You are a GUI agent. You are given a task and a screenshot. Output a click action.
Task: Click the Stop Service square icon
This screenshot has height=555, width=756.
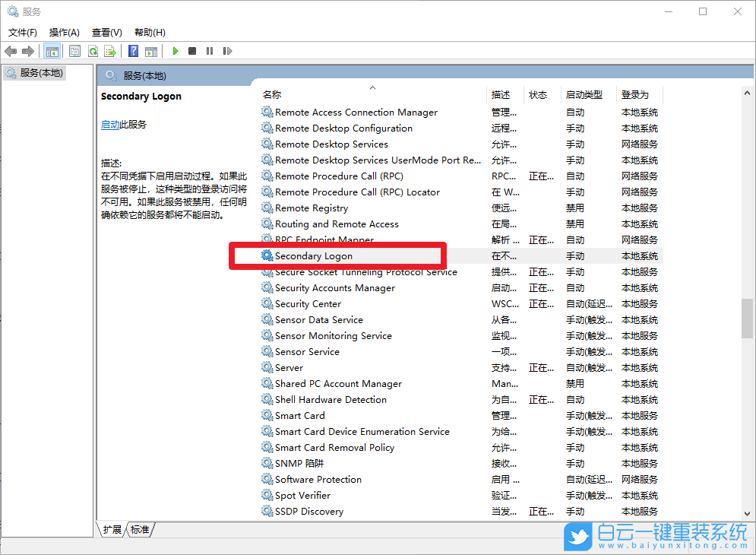(194, 51)
